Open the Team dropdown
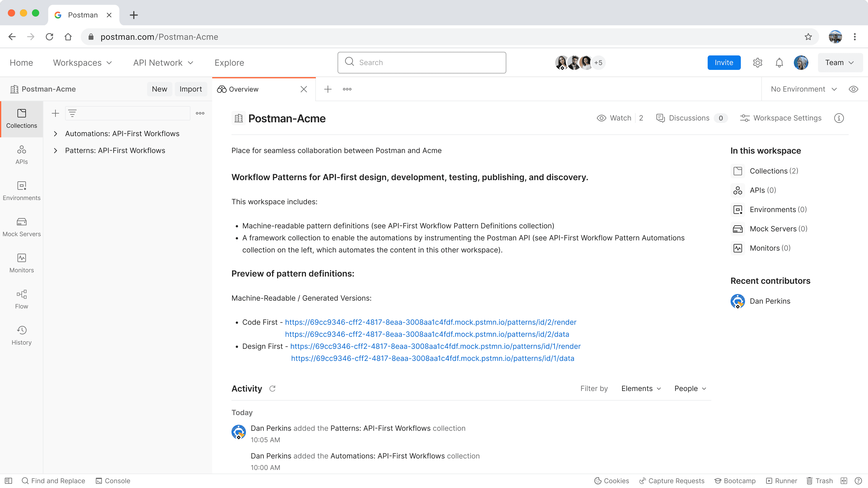This screenshot has height=488, width=868. coord(840,63)
